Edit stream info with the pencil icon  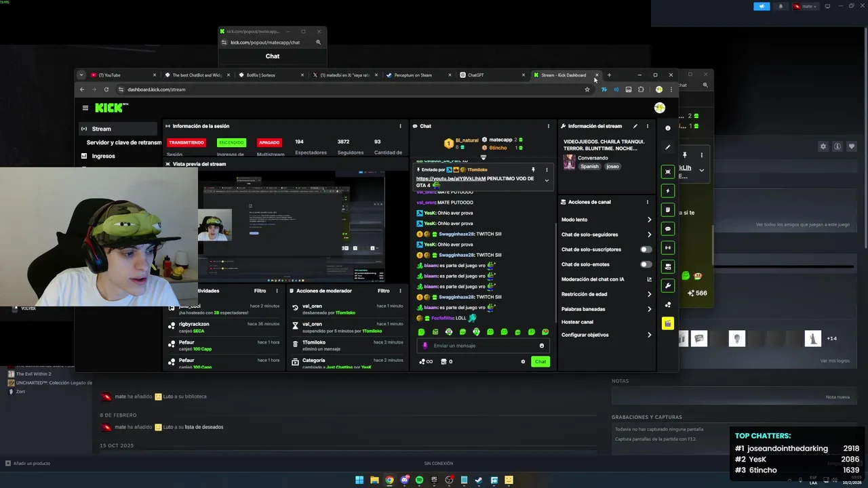pyautogui.click(x=635, y=126)
